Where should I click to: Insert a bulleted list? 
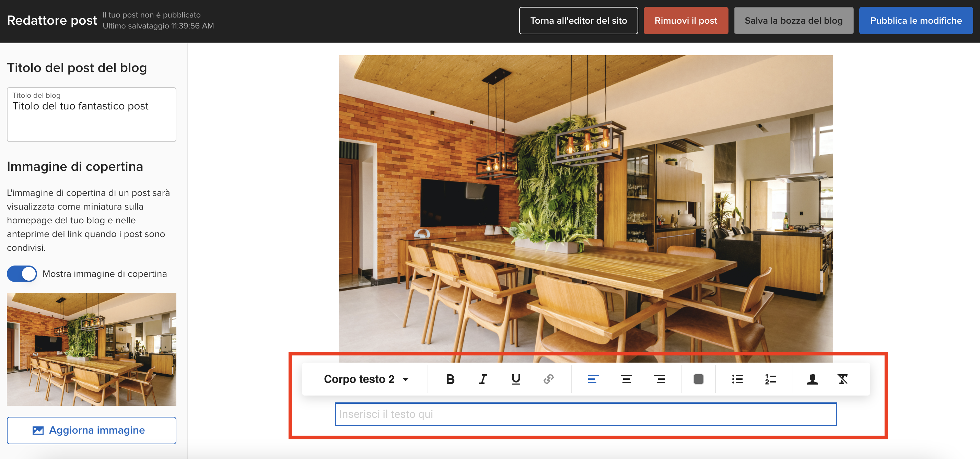(x=737, y=379)
